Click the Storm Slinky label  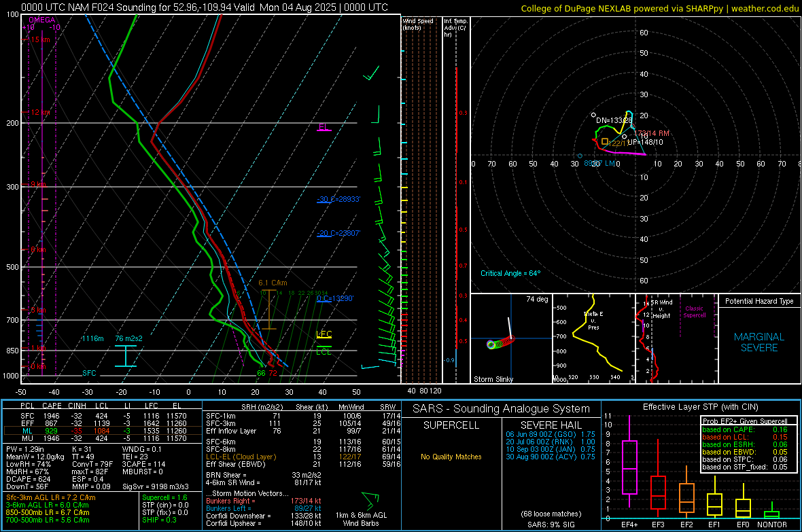tap(493, 379)
